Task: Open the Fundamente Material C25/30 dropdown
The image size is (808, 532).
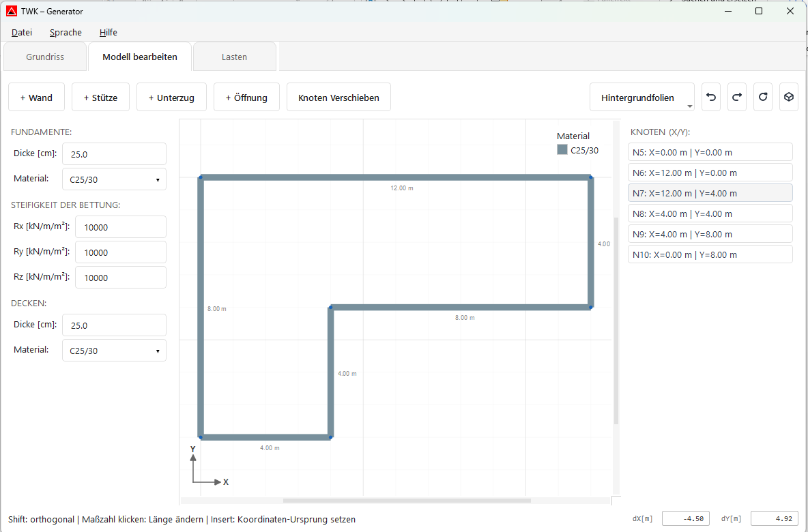Action: point(113,179)
